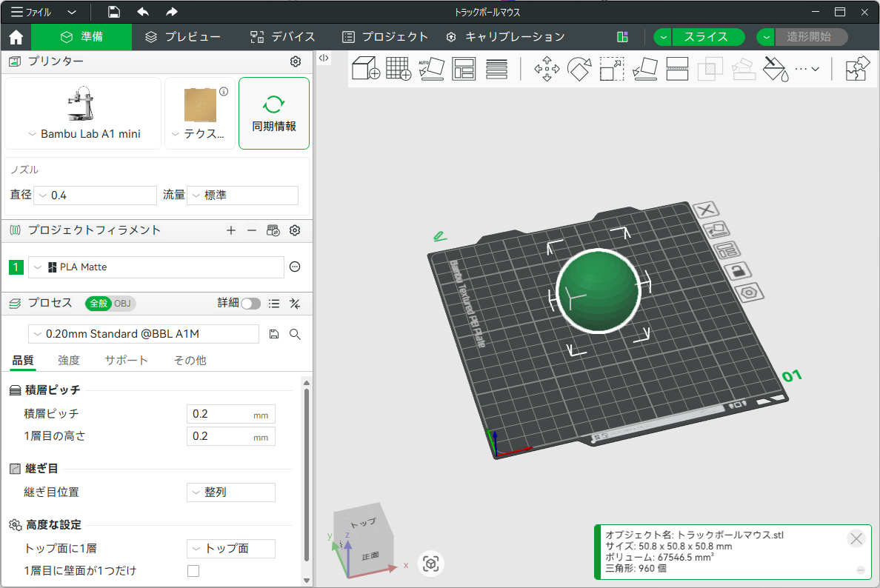Screen dimensions: 880x588
Task: Open the 造形開始 button dropdown arrow
Action: click(x=766, y=37)
